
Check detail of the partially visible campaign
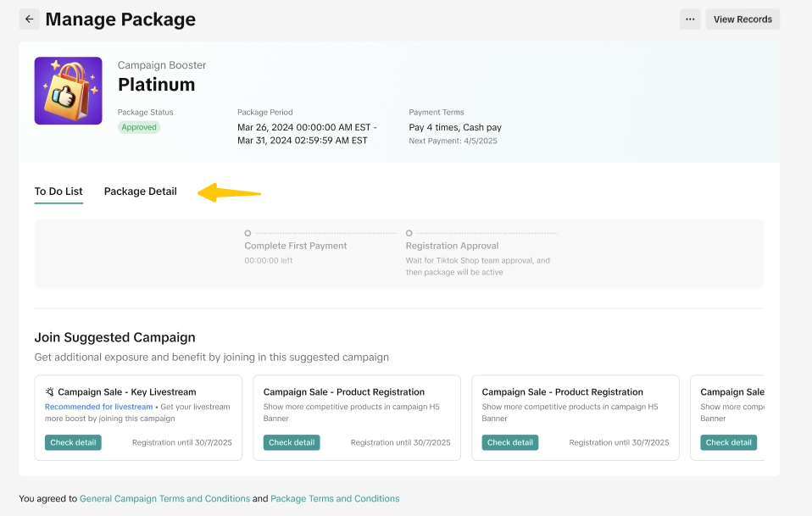click(x=728, y=442)
